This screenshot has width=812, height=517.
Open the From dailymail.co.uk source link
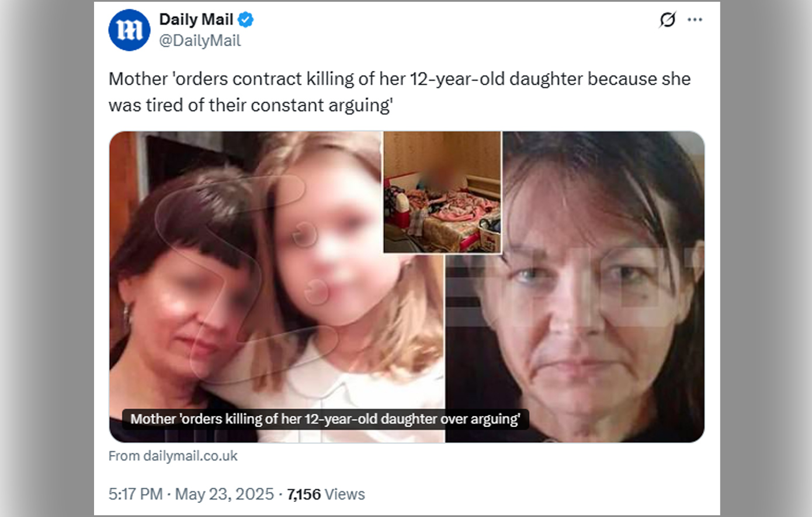[173, 456]
